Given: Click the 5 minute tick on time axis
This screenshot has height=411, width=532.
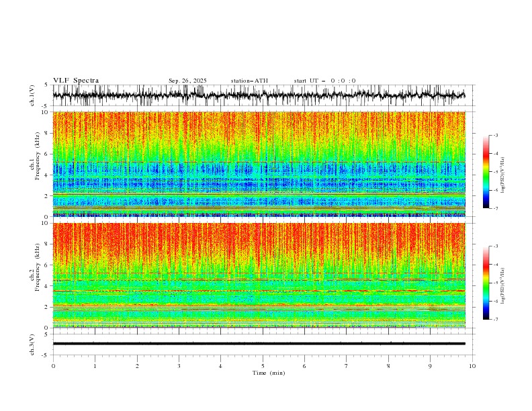Looking at the screenshot, I should [x=263, y=366].
